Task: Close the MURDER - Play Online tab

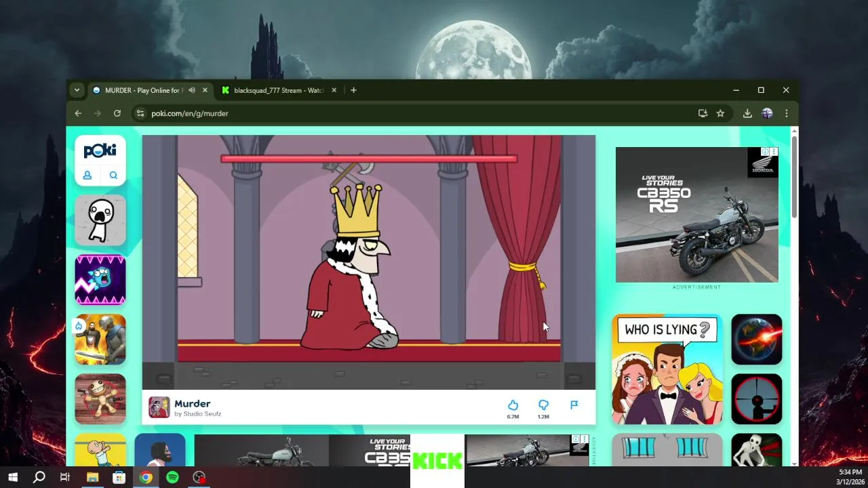Action: pos(205,90)
